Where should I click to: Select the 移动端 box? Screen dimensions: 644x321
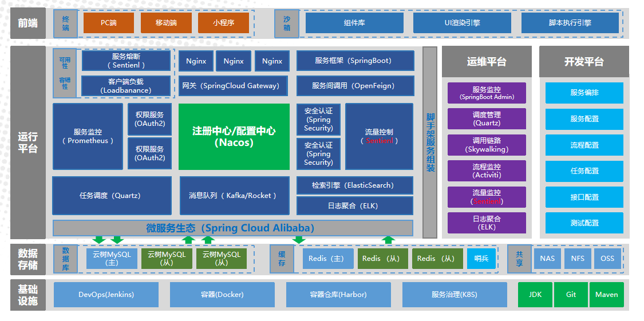click(x=167, y=23)
